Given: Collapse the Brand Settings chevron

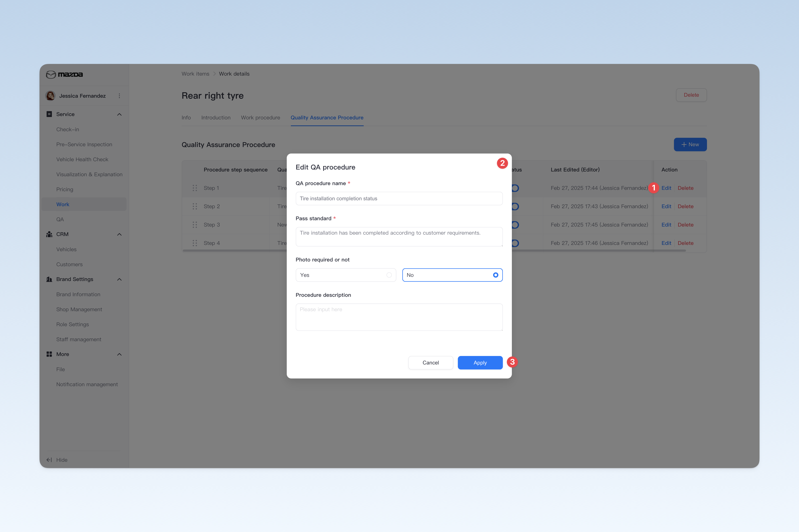Looking at the screenshot, I should [x=119, y=279].
